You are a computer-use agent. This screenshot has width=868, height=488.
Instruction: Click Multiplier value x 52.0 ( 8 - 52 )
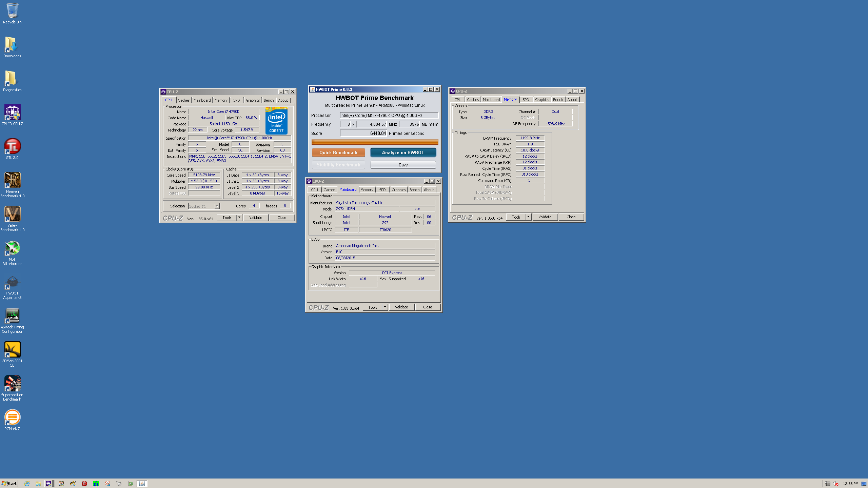click(204, 181)
